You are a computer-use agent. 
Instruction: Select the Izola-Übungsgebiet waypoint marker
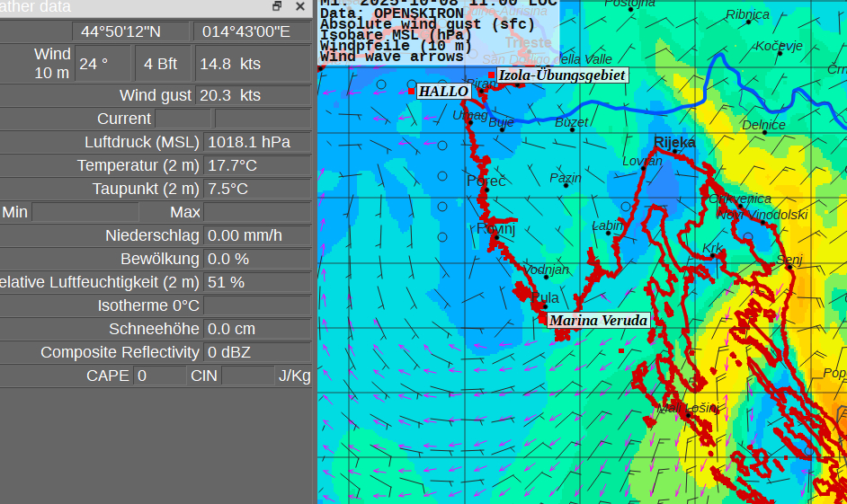[491, 75]
